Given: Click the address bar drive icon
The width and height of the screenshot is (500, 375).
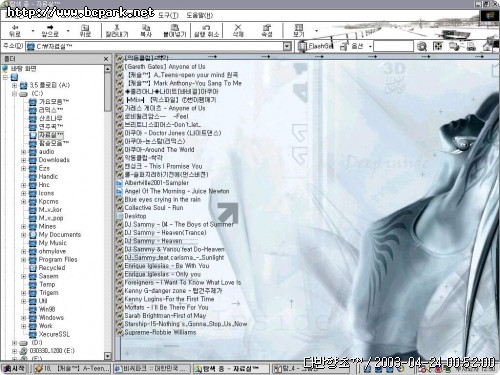Looking at the screenshot, I should [x=30, y=46].
